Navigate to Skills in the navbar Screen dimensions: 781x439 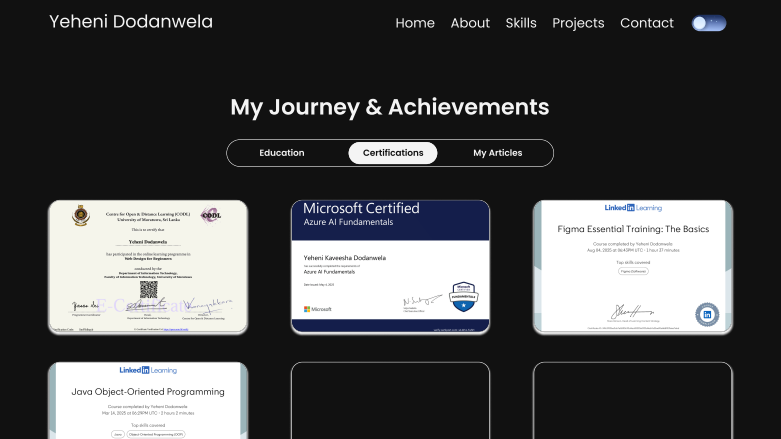[x=521, y=23]
